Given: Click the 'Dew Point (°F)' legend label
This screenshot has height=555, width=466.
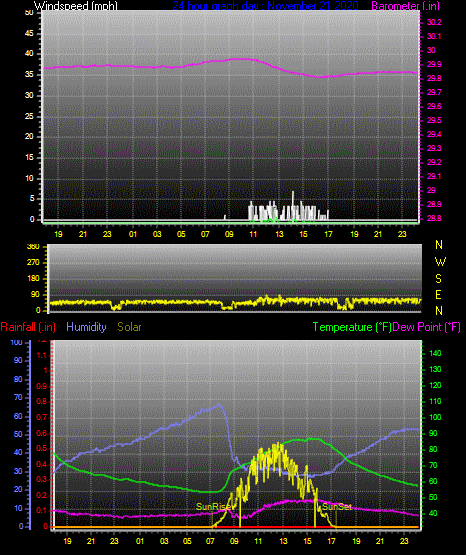Looking at the screenshot, I should [426, 327].
